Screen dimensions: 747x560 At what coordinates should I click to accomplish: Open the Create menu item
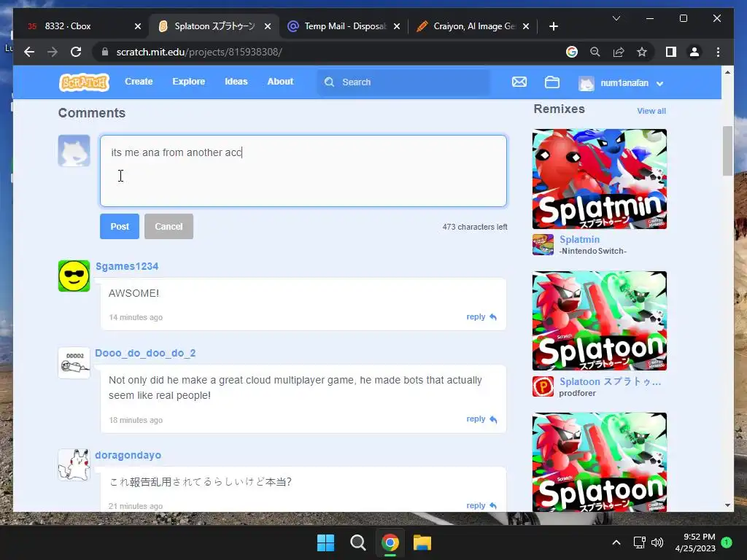tap(139, 82)
